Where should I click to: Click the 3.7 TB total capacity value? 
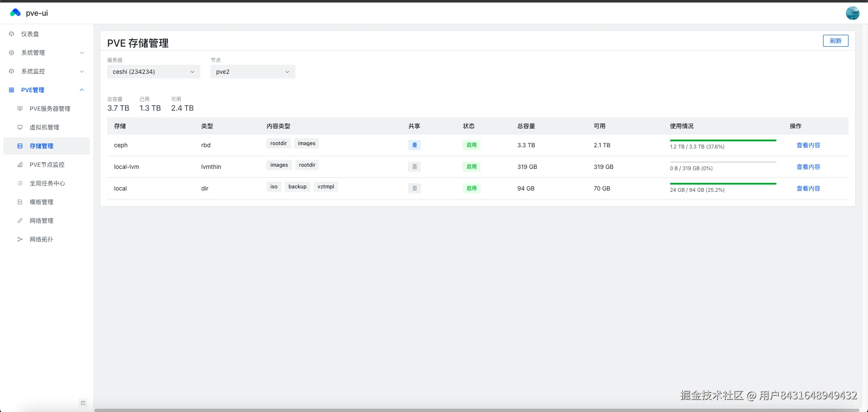click(x=118, y=108)
